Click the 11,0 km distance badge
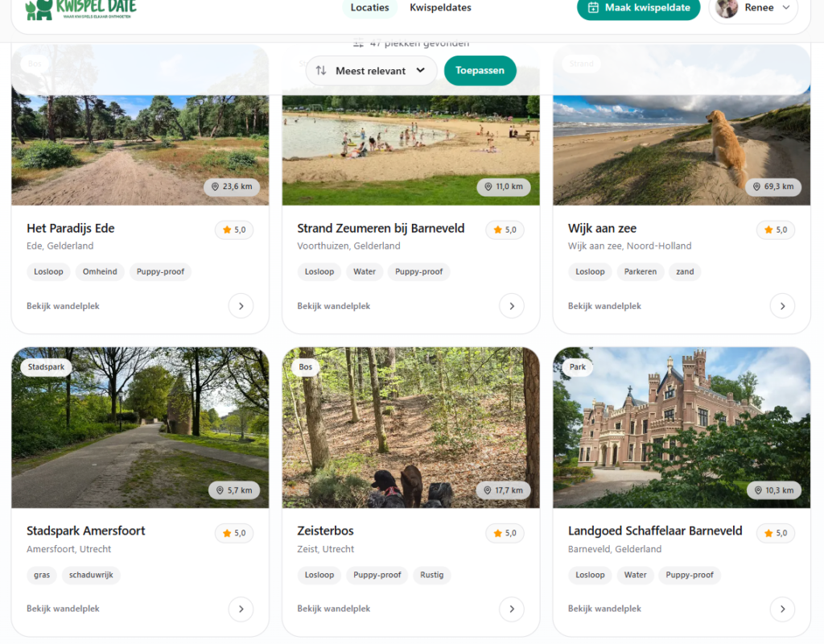 pos(504,187)
